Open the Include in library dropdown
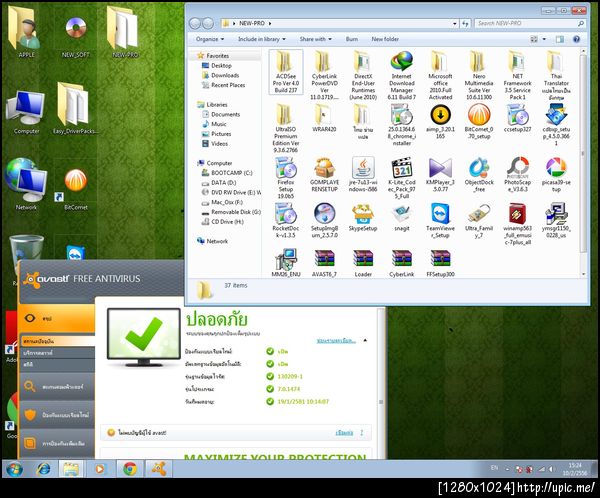 (x=262, y=39)
